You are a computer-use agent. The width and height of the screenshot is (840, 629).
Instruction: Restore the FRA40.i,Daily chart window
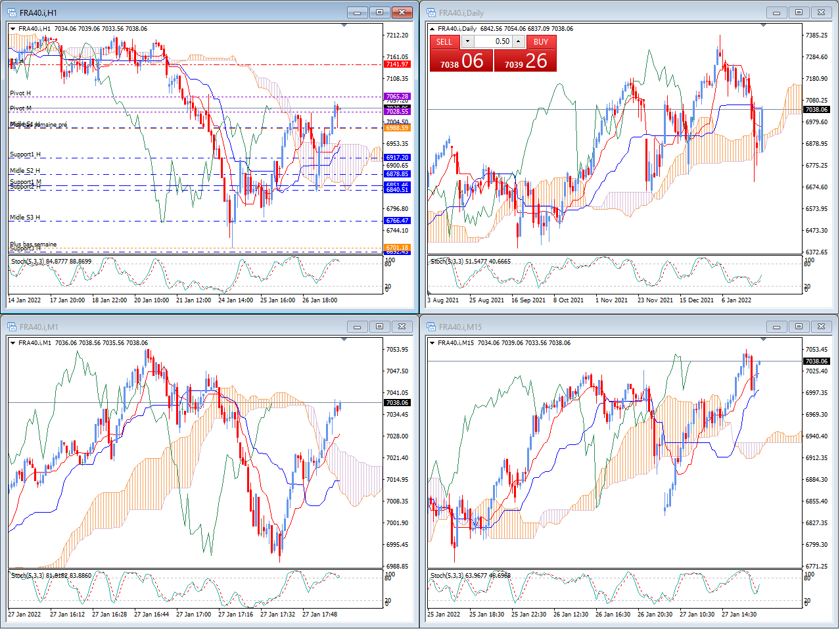pos(799,12)
